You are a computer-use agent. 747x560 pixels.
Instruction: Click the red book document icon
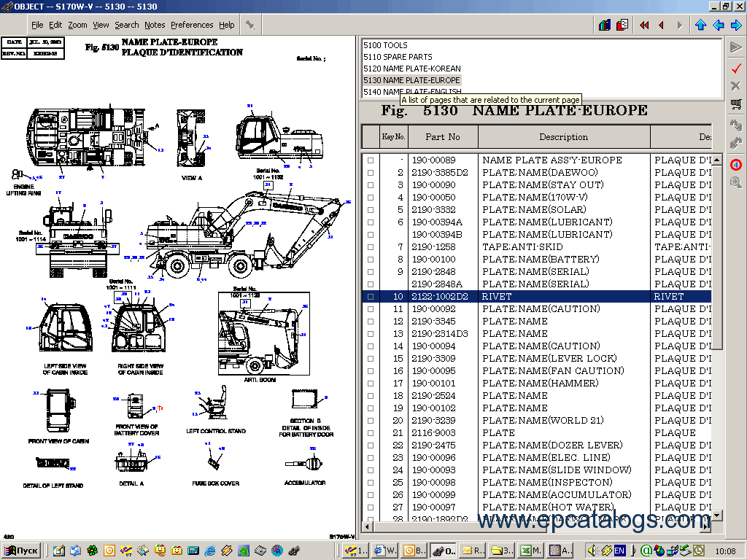click(x=622, y=25)
